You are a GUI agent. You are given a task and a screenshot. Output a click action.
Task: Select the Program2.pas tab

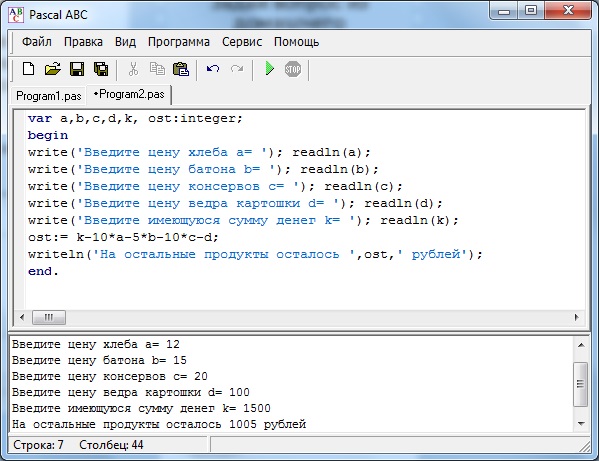coord(129,94)
